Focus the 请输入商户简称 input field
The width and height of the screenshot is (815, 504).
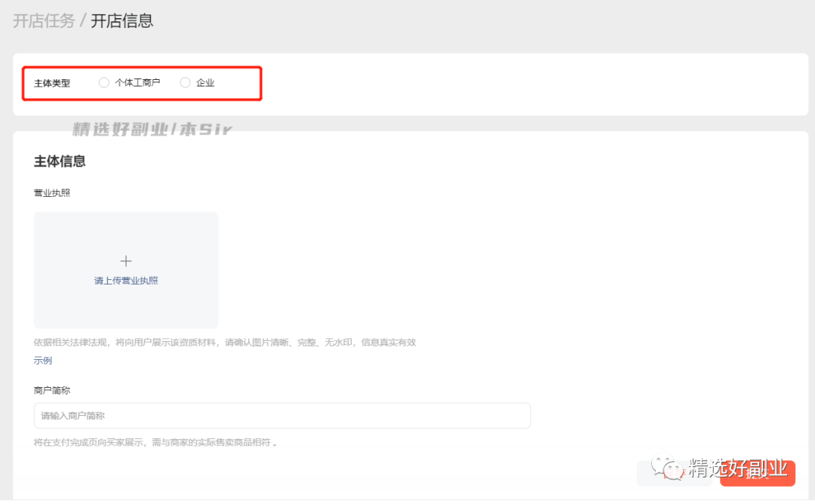[282, 416]
